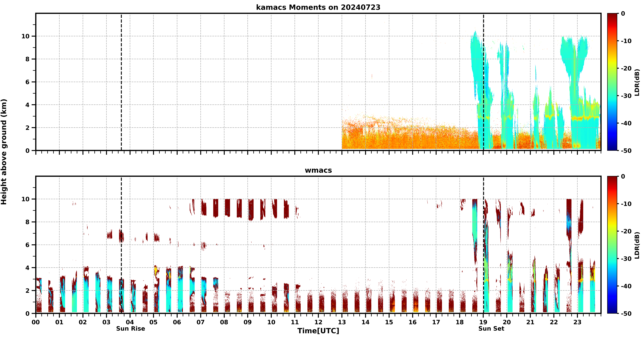Click the bottom colorbar 'LDR(dB)' label
The width and height of the screenshot is (644, 339).
click(637, 245)
